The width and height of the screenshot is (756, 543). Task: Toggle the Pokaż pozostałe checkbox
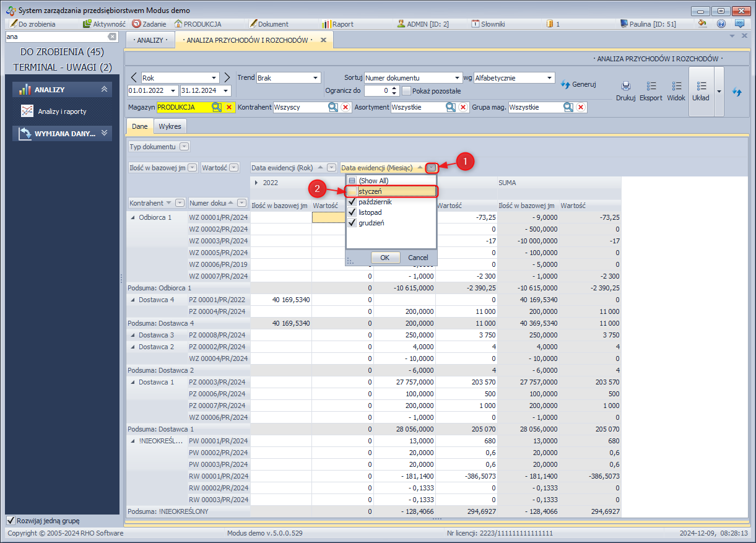(x=406, y=91)
